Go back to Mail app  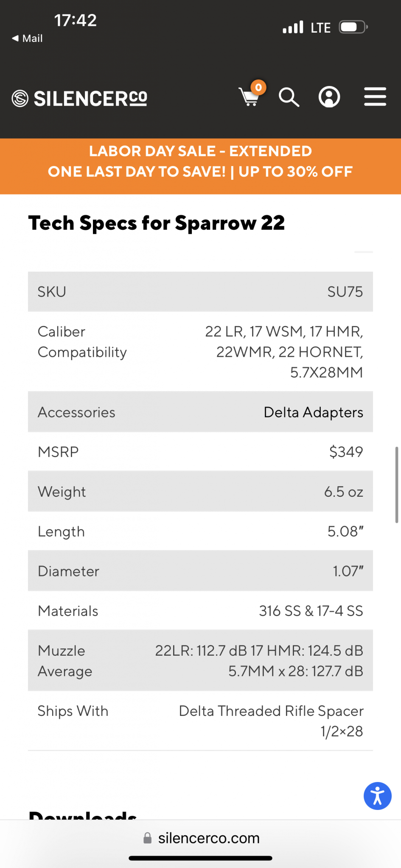(x=27, y=39)
